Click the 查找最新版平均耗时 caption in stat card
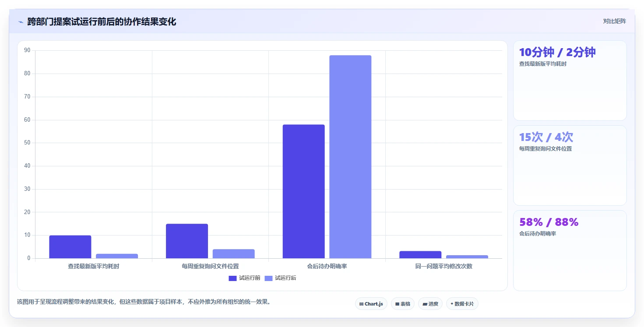This screenshot has width=644, height=327. 543,64
